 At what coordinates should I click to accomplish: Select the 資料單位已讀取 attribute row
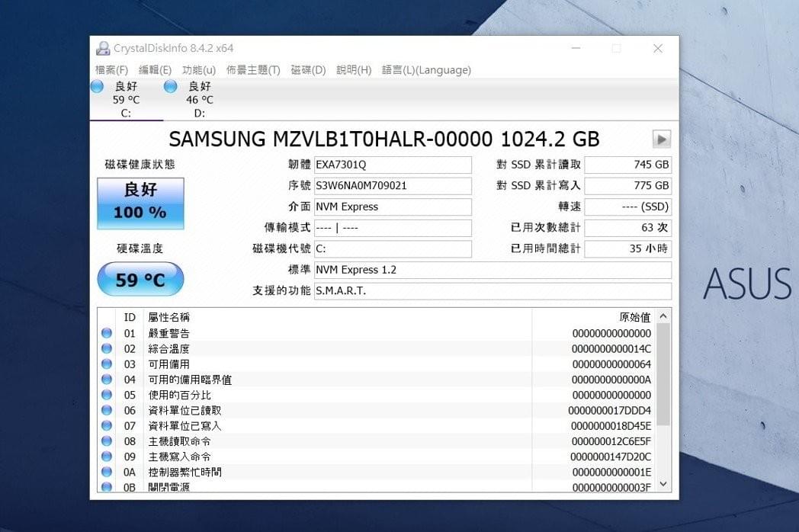tap(376, 410)
